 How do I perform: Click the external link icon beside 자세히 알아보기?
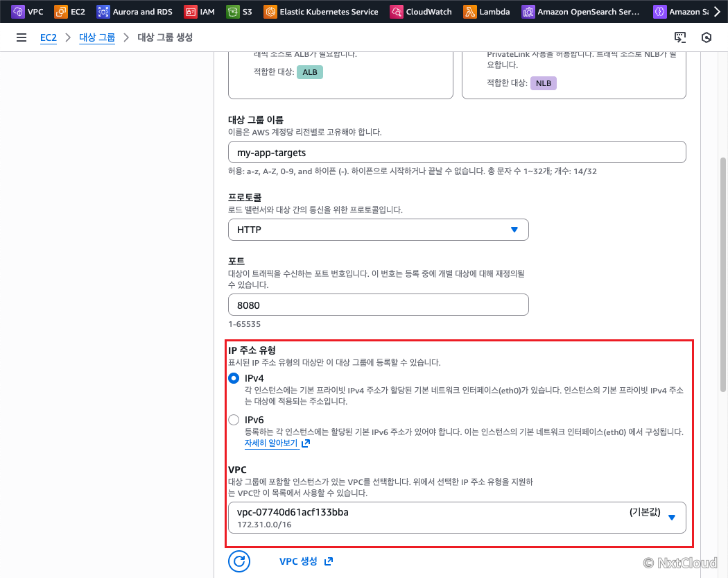coord(306,443)
